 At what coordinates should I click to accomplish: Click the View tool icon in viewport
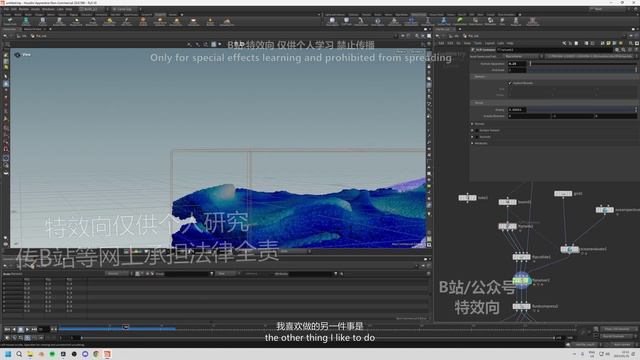(x=17, y=55)
